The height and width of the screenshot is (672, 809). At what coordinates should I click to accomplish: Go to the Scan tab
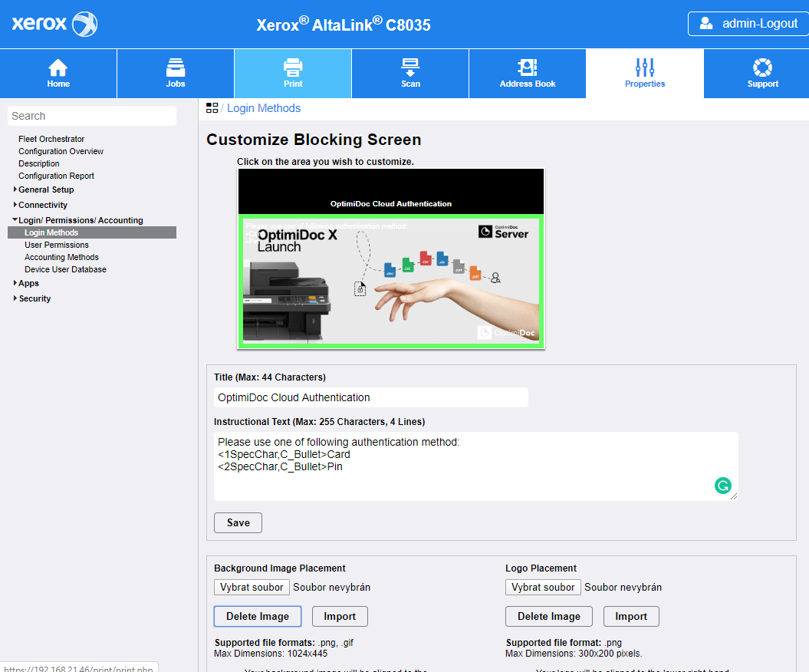(410, 74)
